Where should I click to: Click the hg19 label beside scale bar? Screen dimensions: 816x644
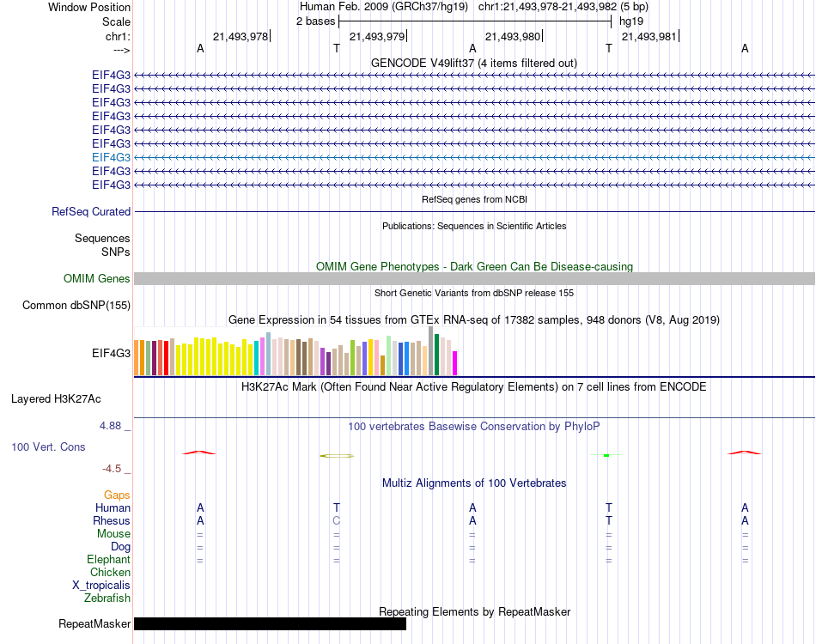pos(630,21)
